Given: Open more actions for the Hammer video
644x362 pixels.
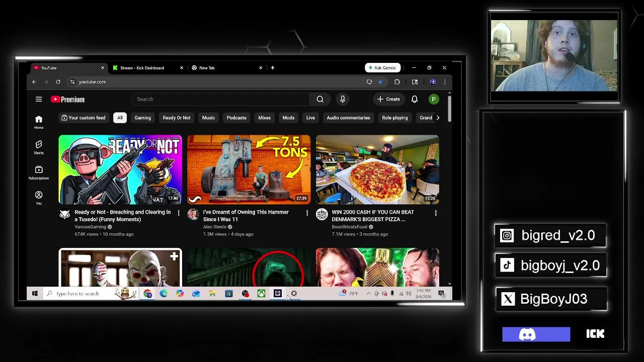Looking at the screenshot, I should pos(307,213).
